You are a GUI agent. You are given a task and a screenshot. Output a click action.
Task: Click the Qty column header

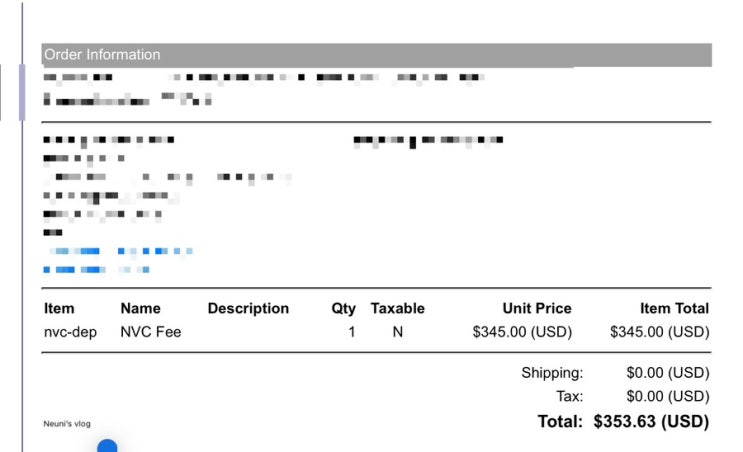point(343,308)
